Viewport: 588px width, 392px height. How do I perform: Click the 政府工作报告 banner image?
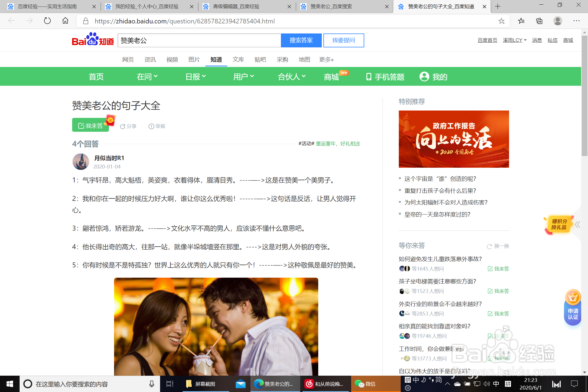[x=454, y=139]
